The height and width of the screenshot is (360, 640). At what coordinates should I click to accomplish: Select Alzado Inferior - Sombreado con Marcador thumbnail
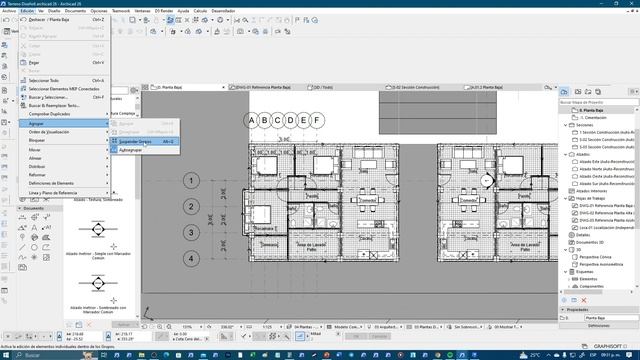(x=98, y=283)
